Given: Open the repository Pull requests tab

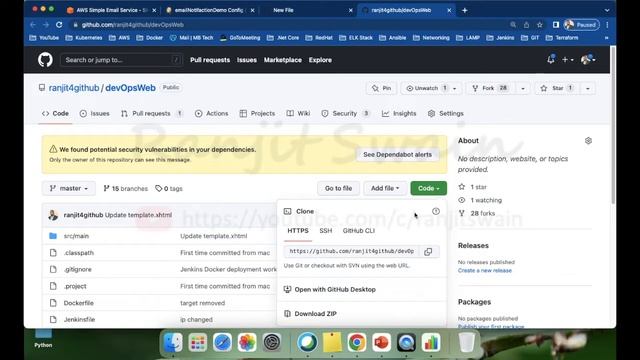Looking at the screenshot, I should click(151, 113).
